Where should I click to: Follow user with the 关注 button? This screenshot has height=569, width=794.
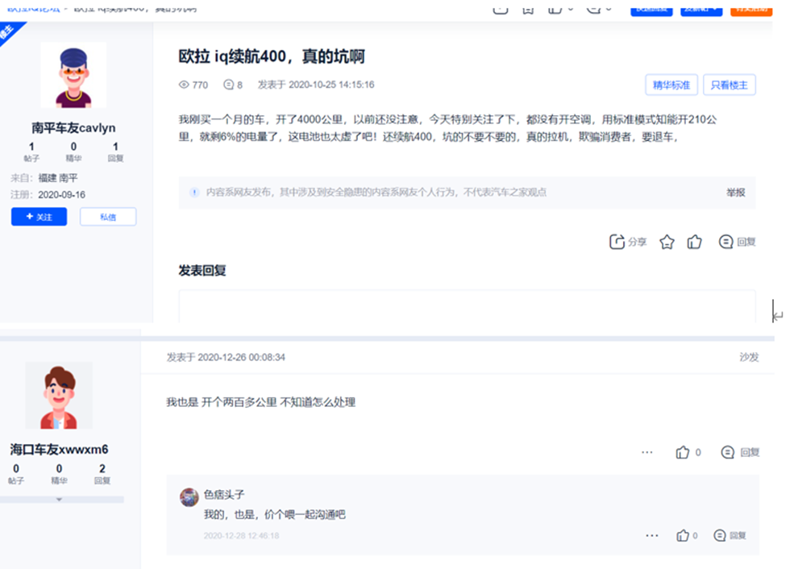[x=39, y=217]
